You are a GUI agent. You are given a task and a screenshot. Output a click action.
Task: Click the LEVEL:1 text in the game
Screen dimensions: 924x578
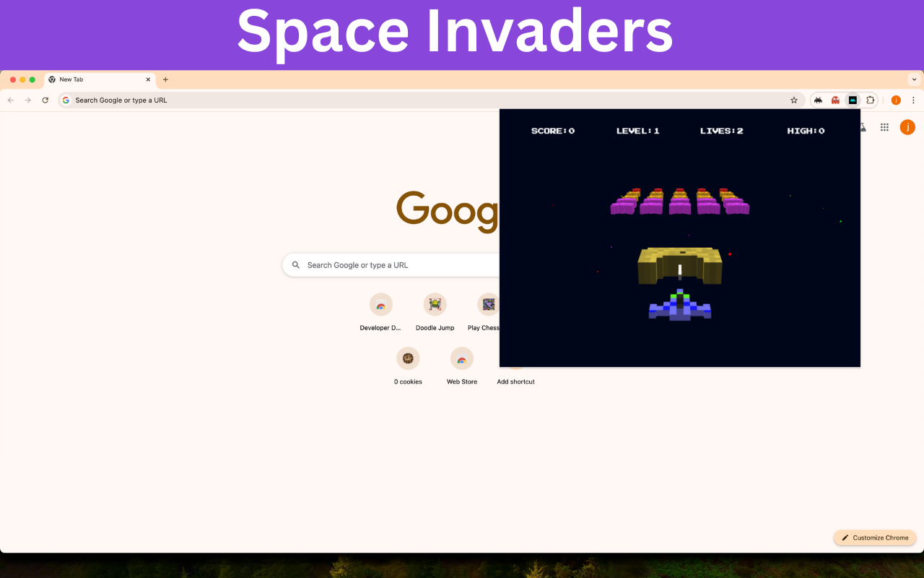pos(638,131)
